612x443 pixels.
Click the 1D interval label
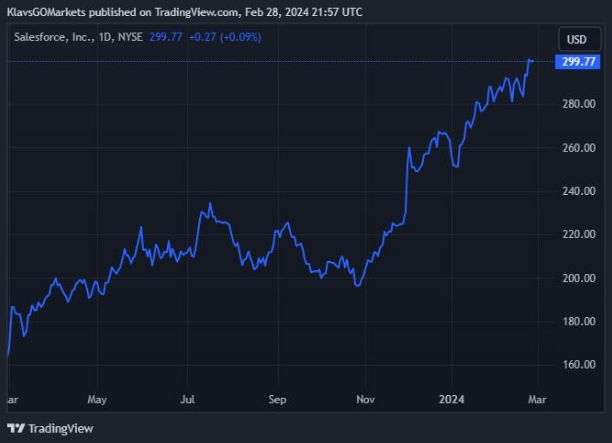tap(98, 40)
